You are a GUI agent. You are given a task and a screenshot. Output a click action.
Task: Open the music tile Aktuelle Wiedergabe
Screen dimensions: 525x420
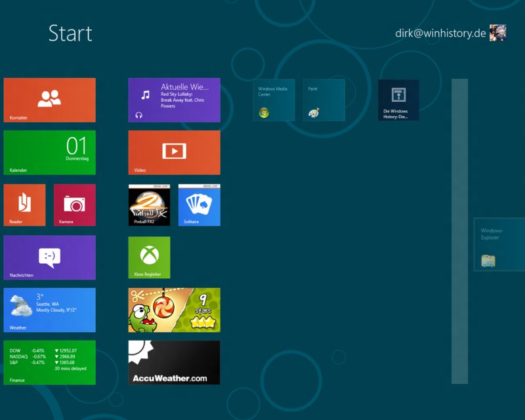(174, 100)
